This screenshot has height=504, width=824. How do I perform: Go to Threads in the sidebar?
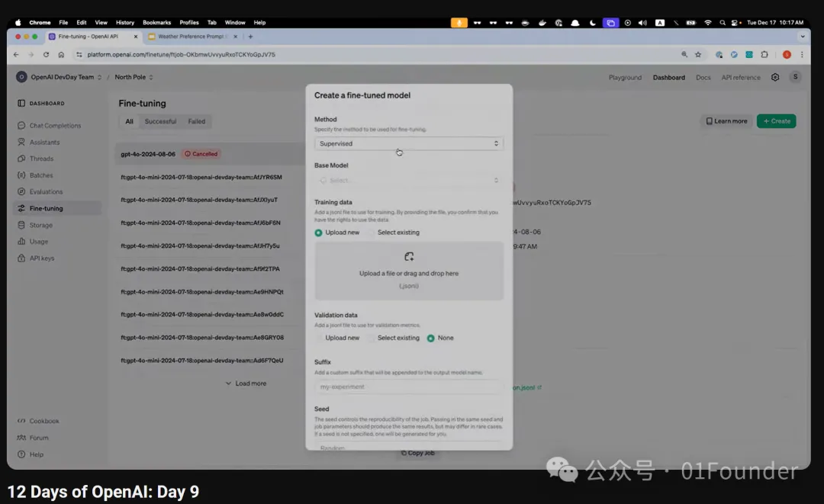36,159
